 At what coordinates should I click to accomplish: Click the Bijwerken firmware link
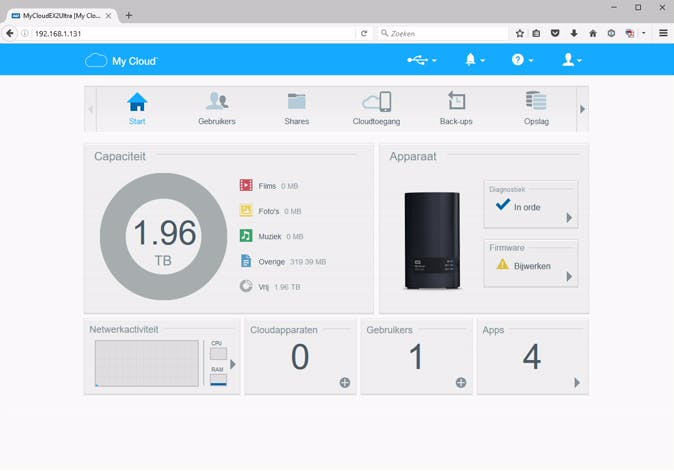(x=532, y=266)
